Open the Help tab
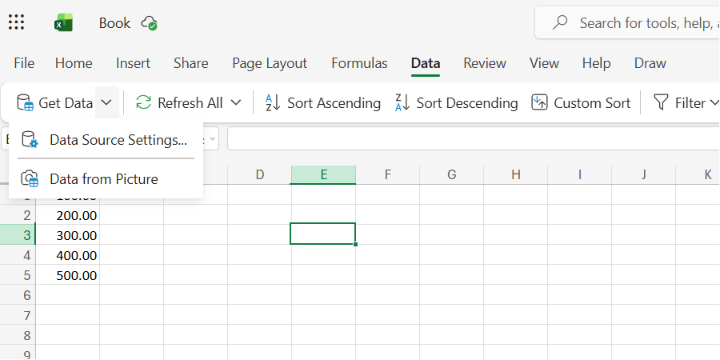Screen dimensions: 720x360 click(596, 63)
